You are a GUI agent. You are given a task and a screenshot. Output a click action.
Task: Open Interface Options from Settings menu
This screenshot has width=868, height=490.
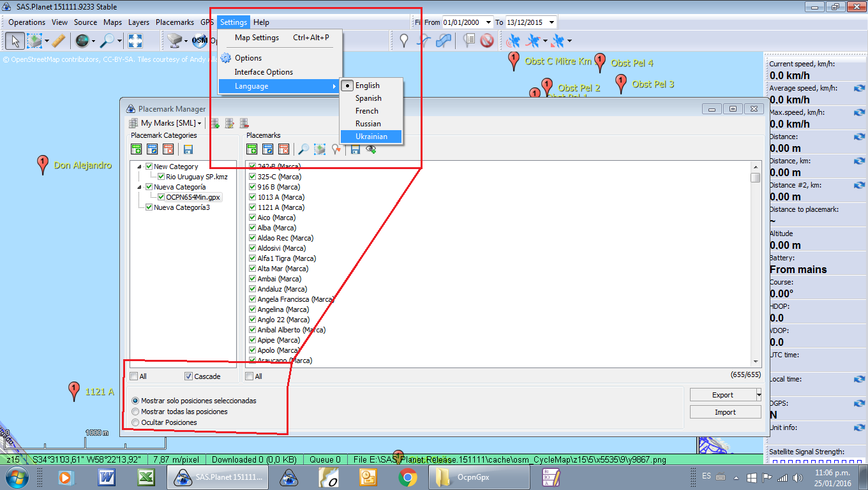[x=264, y=72]
